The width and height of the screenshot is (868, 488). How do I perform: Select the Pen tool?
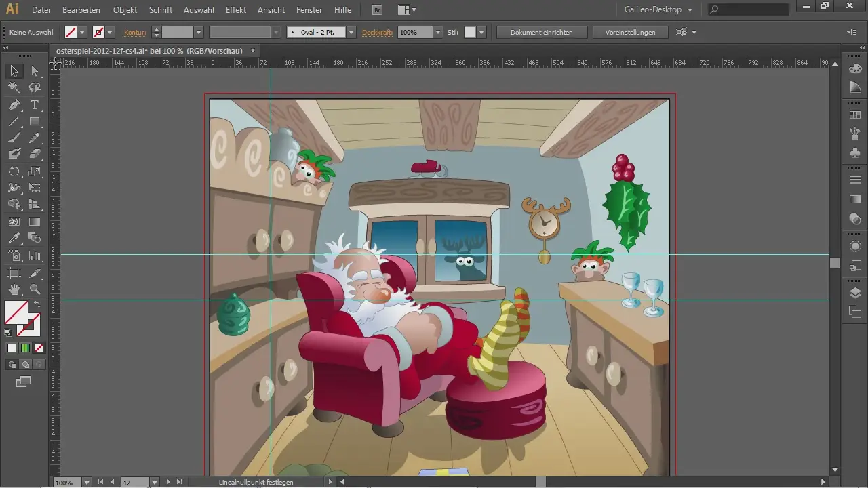click(x=14, y=105)
